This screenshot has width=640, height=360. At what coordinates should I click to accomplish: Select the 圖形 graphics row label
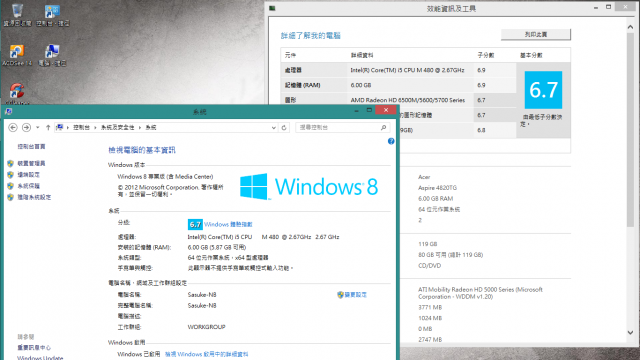pos(290,100)
